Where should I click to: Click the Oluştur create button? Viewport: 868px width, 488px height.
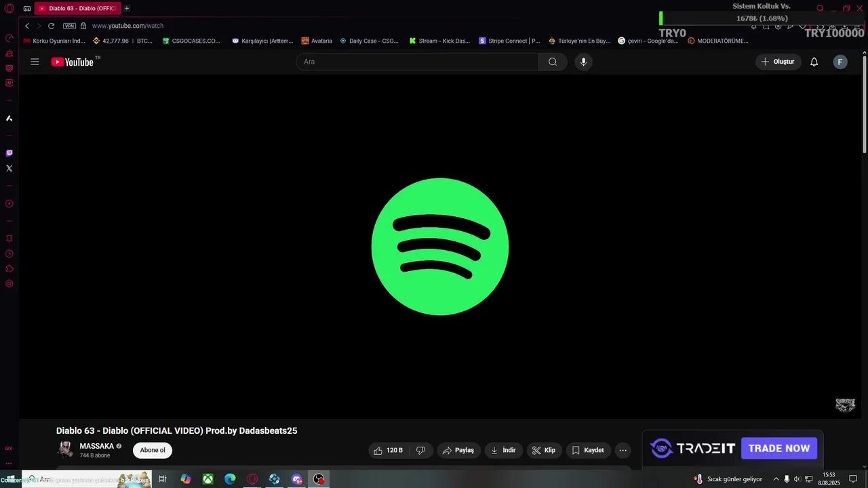tap(778, 62)
